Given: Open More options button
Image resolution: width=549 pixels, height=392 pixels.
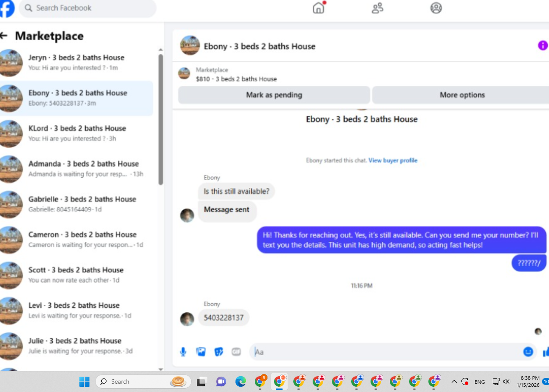Looking at the screenshot, I should [x=461, y=95].
